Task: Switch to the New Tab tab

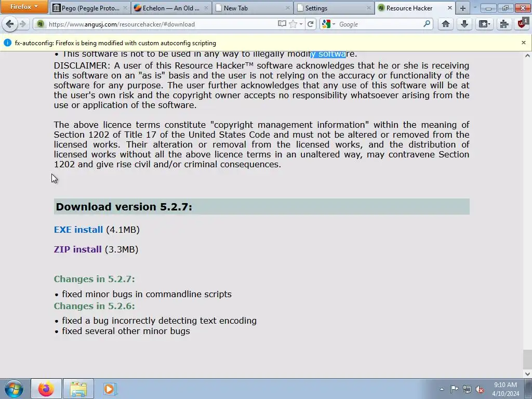Action: (x=252, y=8)
